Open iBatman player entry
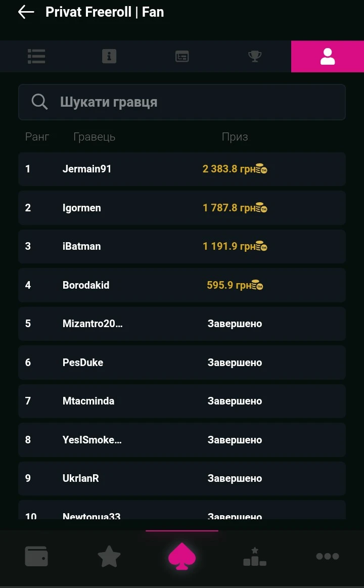364x588 pixels. 182,246
